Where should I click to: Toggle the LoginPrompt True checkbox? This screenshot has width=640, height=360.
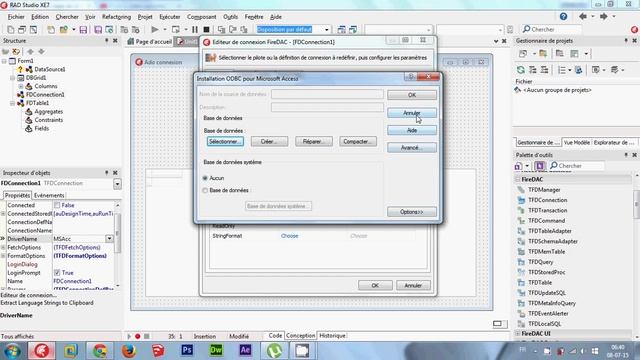[57, 273]
